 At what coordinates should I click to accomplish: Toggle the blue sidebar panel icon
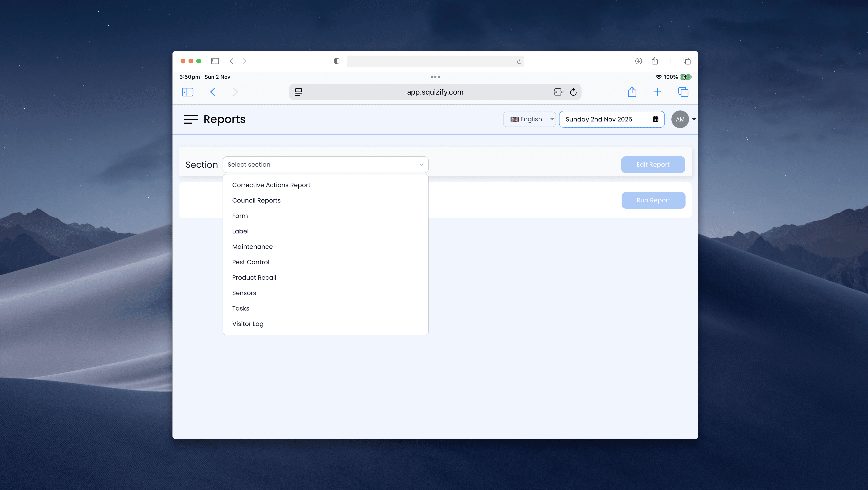(x=188, y=92)
